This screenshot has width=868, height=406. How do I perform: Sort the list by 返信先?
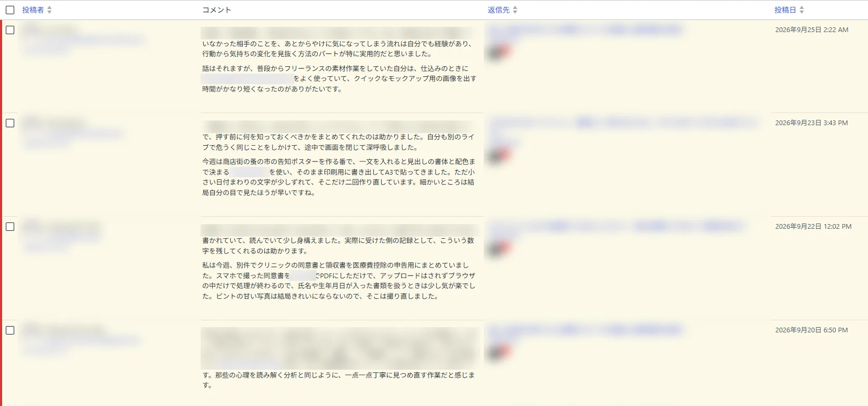click(x=502, y=10)
